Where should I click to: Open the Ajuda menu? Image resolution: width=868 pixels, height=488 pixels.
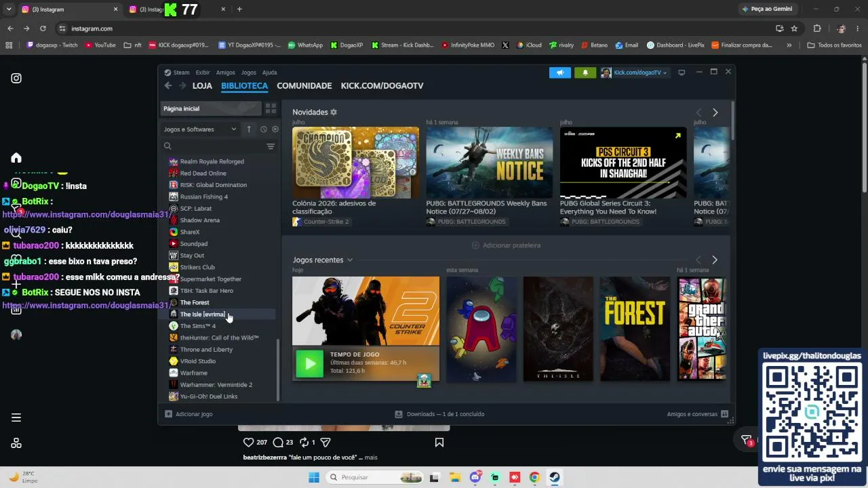click(x=269, y=73)
